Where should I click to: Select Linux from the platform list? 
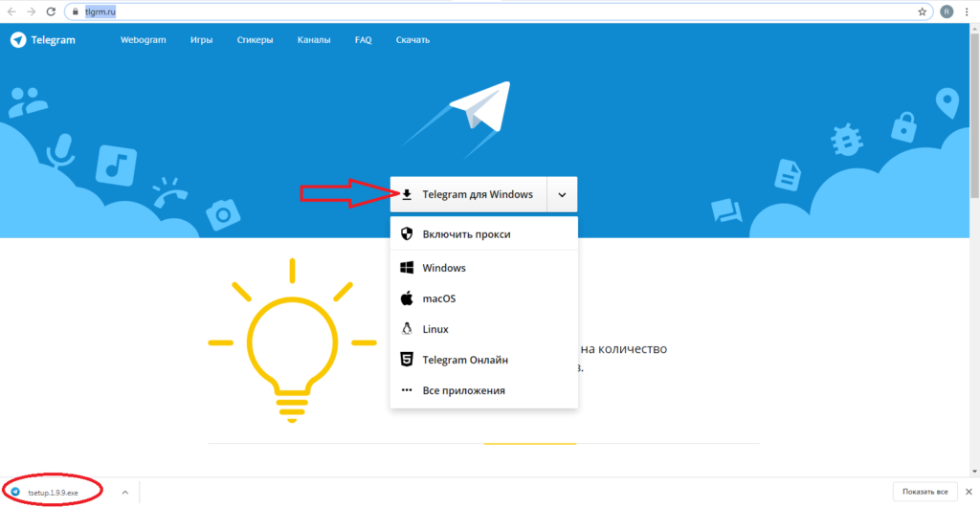(x=483, y=329)
